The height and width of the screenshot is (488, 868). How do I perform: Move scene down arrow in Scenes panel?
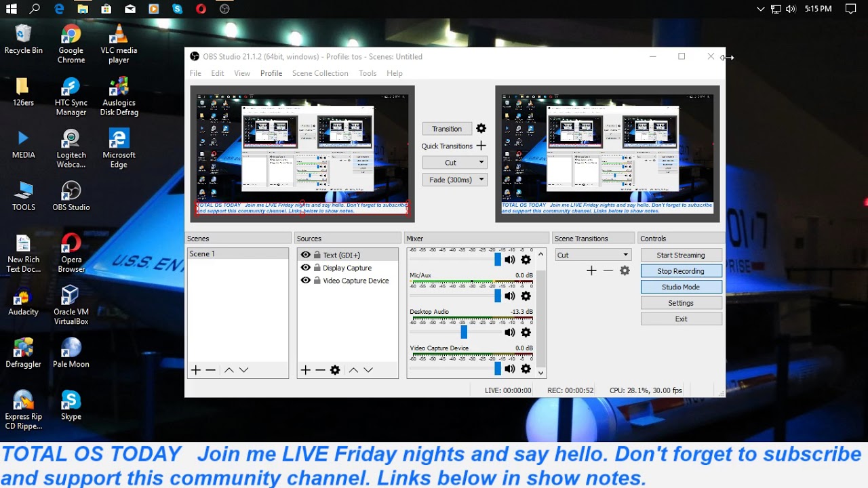click(x=244, y=370)
